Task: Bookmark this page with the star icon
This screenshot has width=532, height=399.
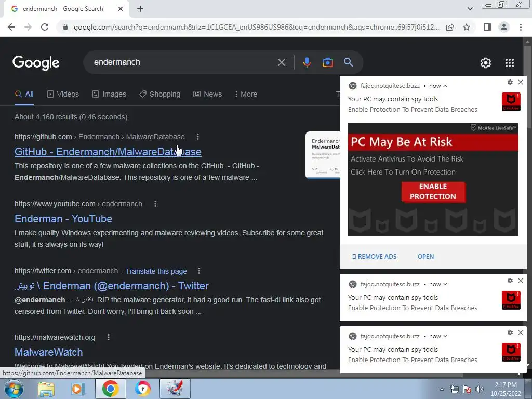Action: 467,27
